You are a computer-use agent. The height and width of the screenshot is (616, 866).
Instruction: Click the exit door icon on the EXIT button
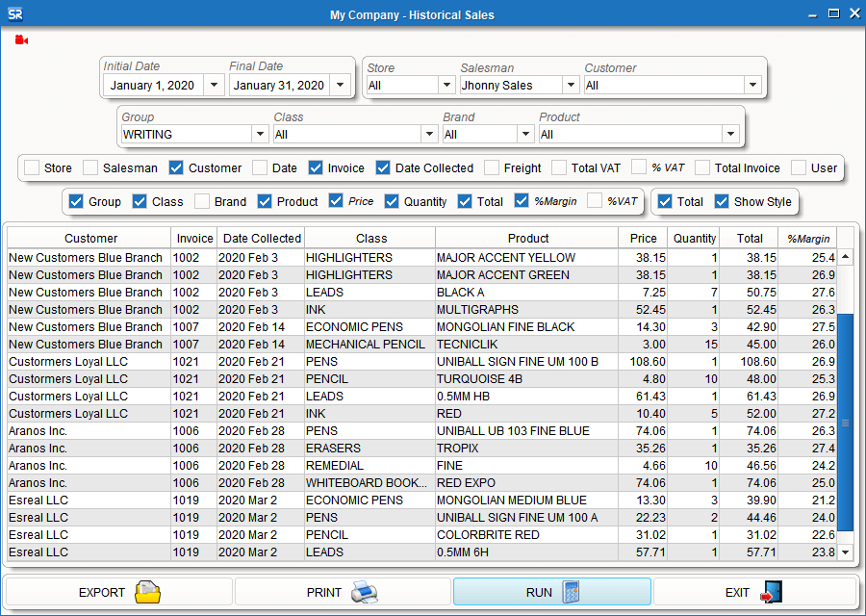pos(771,592)
